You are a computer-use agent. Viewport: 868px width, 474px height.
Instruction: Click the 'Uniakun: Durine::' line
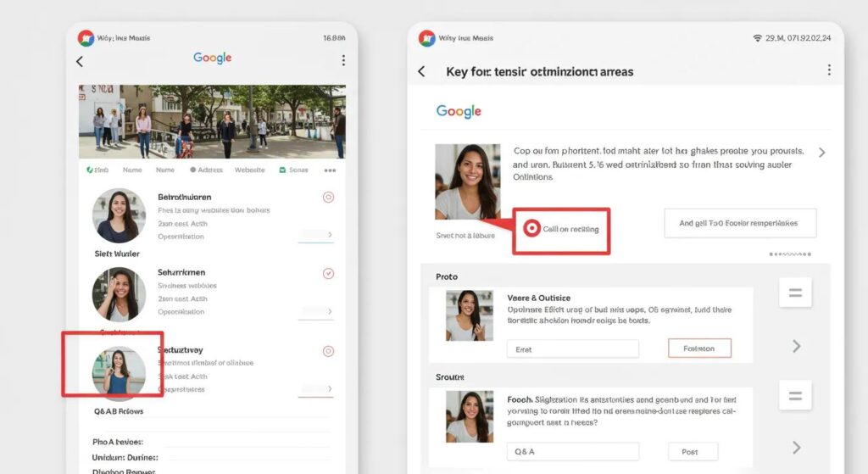125,457
